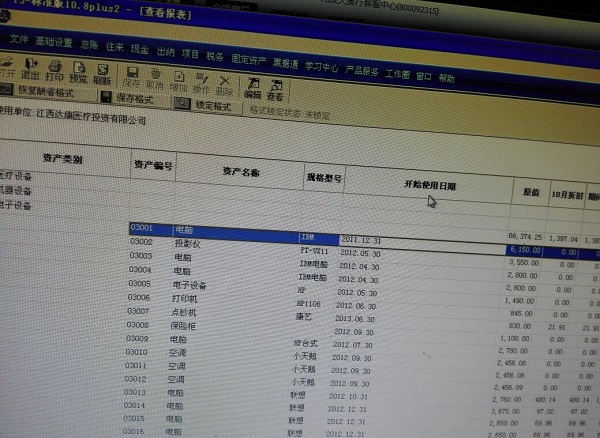The image size is (600, 438).
Task: Click the 原值 column header
Action: point(531,192)
